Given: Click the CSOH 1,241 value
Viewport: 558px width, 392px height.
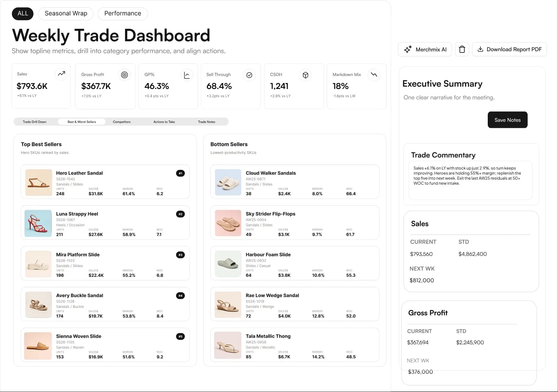Looking at the screenshot, I should pos(279,86).
